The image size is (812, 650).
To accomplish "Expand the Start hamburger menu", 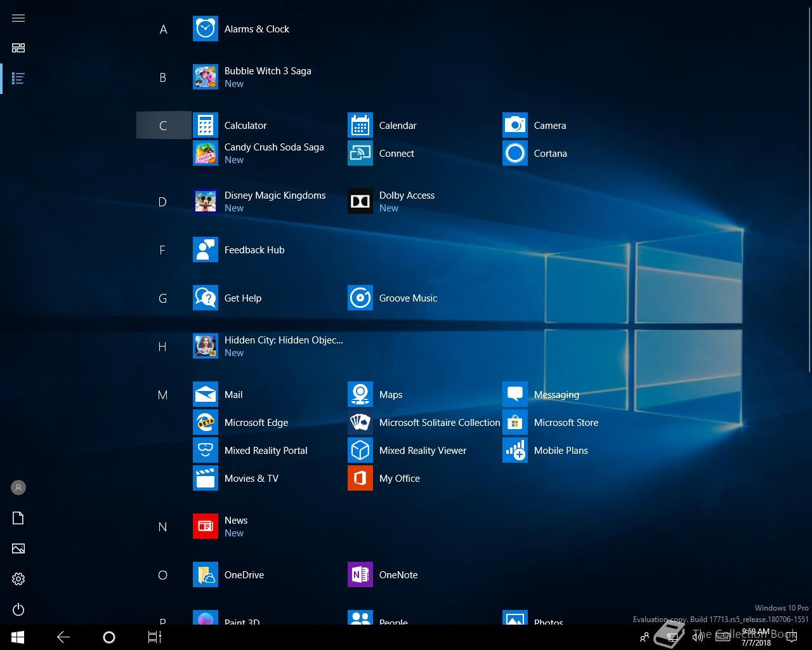I will [18, 18].
